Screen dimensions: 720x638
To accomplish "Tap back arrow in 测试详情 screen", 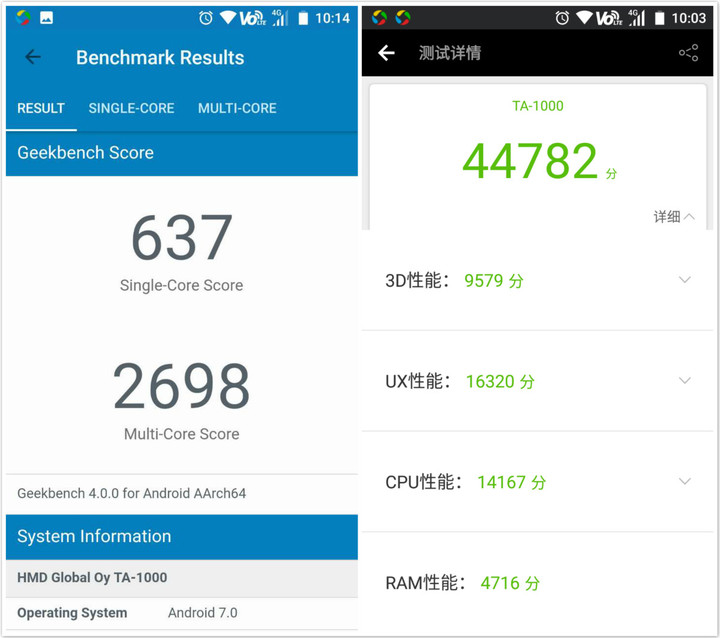I will (386, 53).
